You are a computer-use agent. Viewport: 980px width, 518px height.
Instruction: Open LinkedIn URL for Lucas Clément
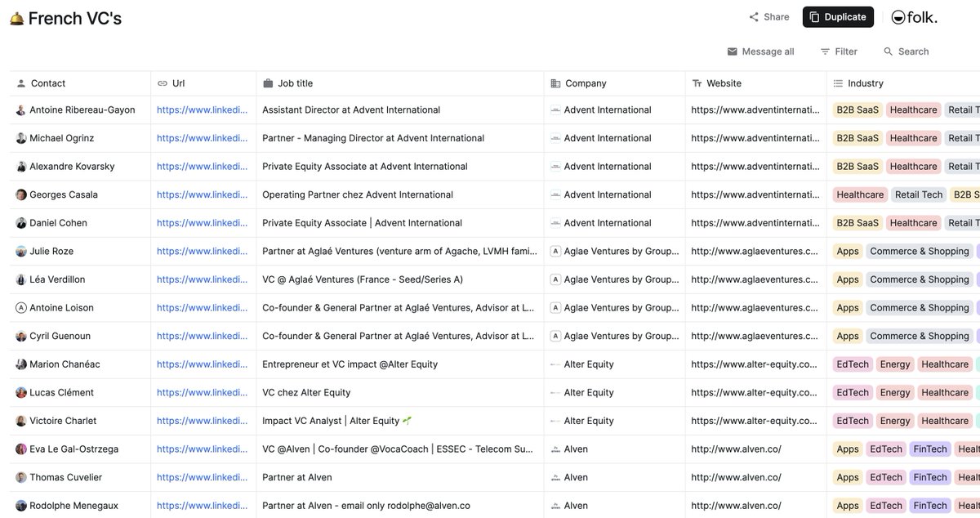[x=202, y=393]
